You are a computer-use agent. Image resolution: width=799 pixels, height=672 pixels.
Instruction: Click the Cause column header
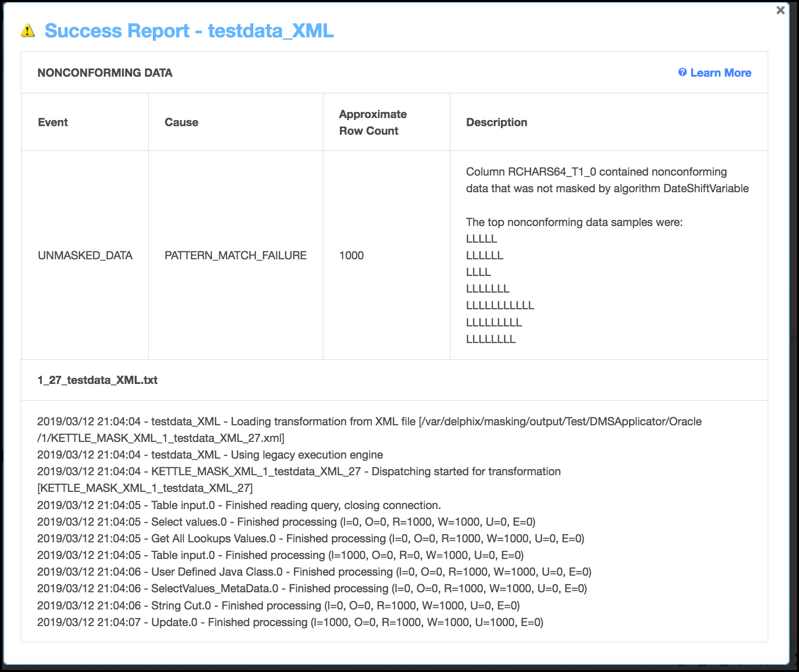pyautogui.click(x=182, y=122)
